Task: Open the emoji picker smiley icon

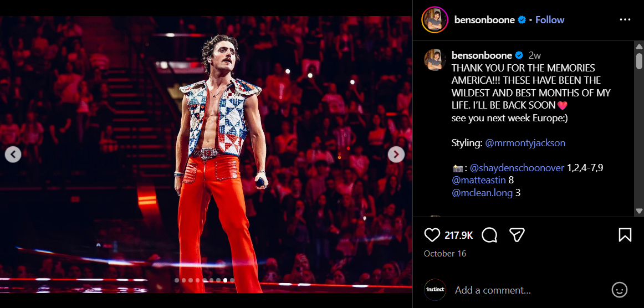Action: tap(619, 290)
